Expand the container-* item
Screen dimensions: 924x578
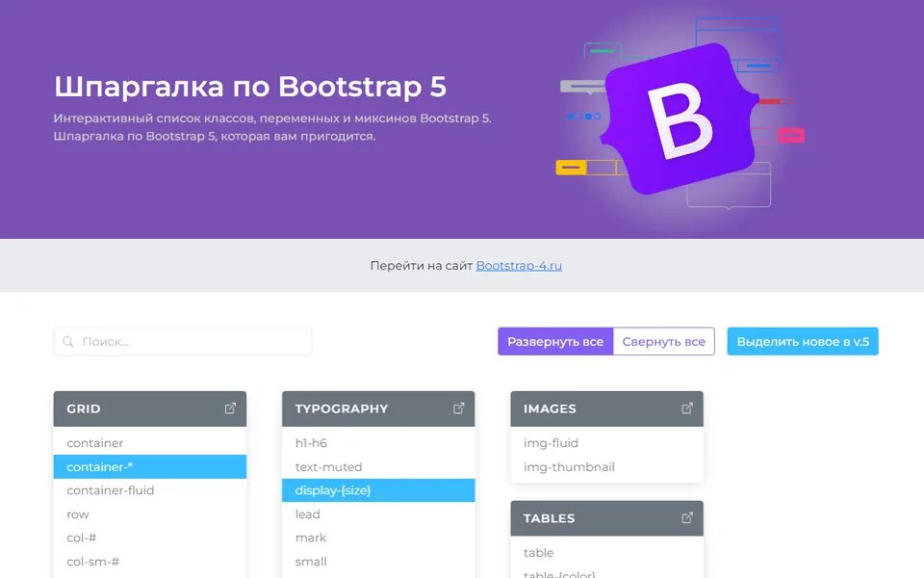150,466
